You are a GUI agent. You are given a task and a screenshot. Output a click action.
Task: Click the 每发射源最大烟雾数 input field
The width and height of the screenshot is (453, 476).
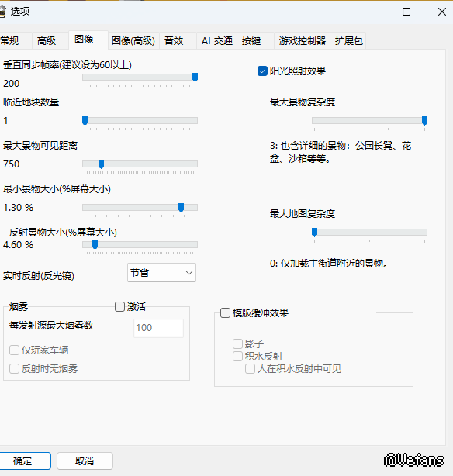pyautogui.click(x=158, y=328)
